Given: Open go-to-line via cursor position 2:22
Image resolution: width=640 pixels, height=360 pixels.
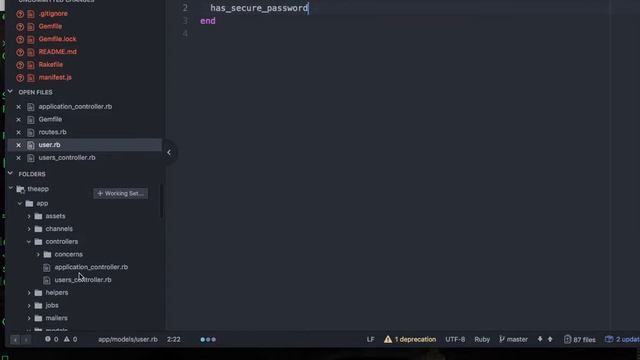Looking at the screenshot, I should pos(173,339).
